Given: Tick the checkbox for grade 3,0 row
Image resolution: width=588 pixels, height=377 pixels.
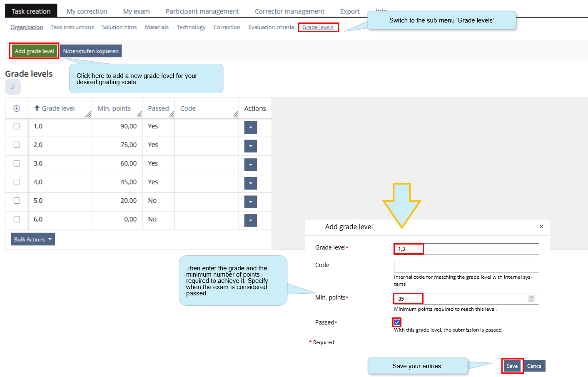Looking at the screenshot, I should (x=17, y=163).
